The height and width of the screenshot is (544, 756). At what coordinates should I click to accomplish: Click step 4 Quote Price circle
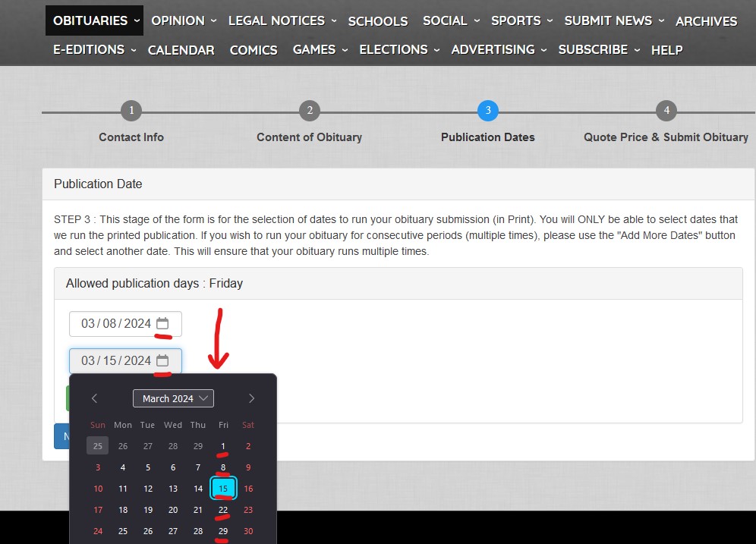(x=666, y=111)
